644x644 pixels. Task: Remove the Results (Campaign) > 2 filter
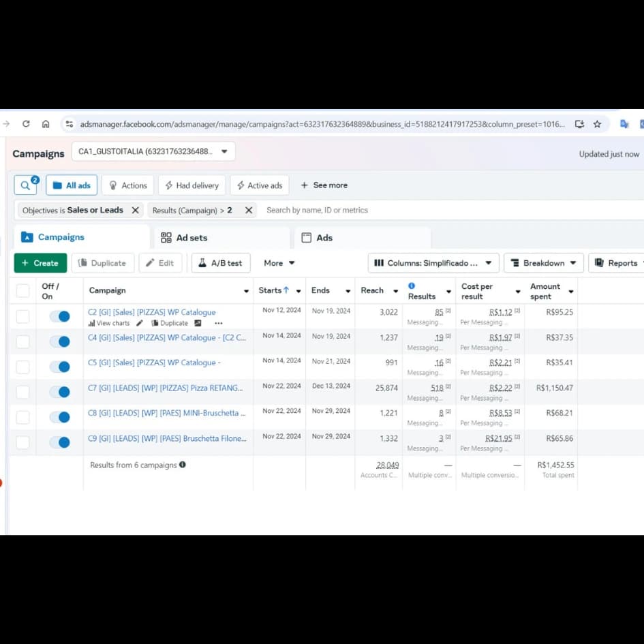249,211
